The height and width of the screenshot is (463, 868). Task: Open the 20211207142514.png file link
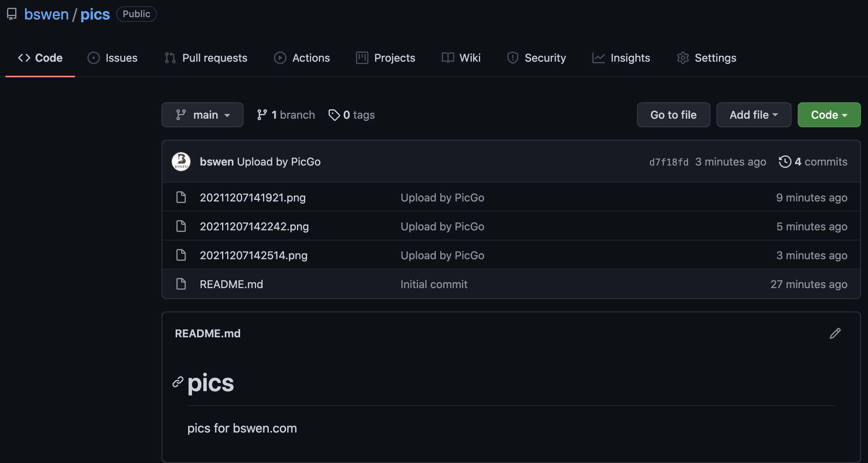click(x=254, y=255)
